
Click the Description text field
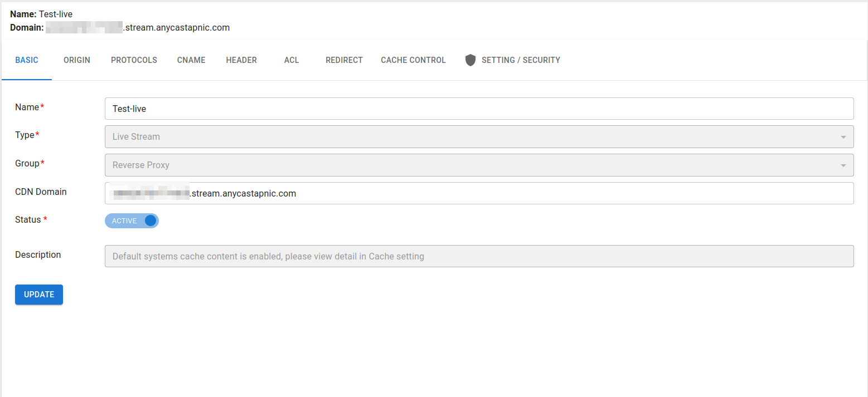point(478,257)
